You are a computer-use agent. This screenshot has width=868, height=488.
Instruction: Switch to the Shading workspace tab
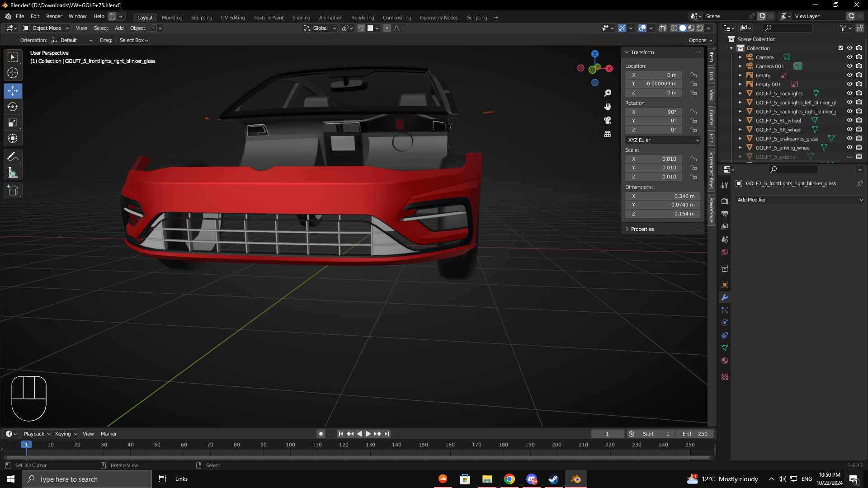tap(301, 18)
